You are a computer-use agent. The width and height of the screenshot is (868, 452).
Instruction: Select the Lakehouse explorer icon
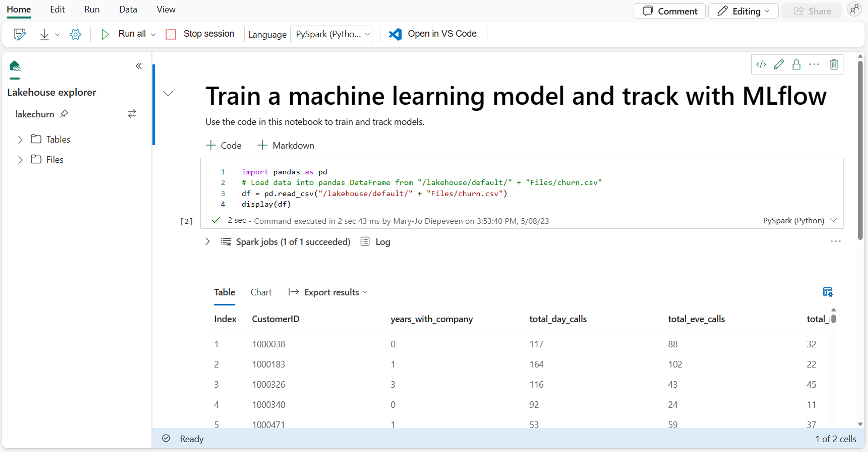(15, 66)
